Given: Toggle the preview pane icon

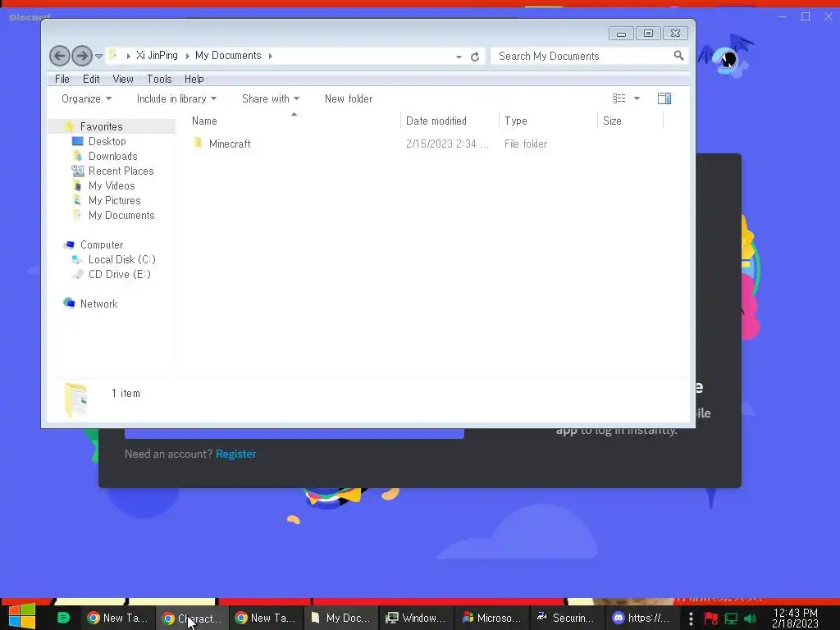Looking at the screenshot, I should click(664, 98).
